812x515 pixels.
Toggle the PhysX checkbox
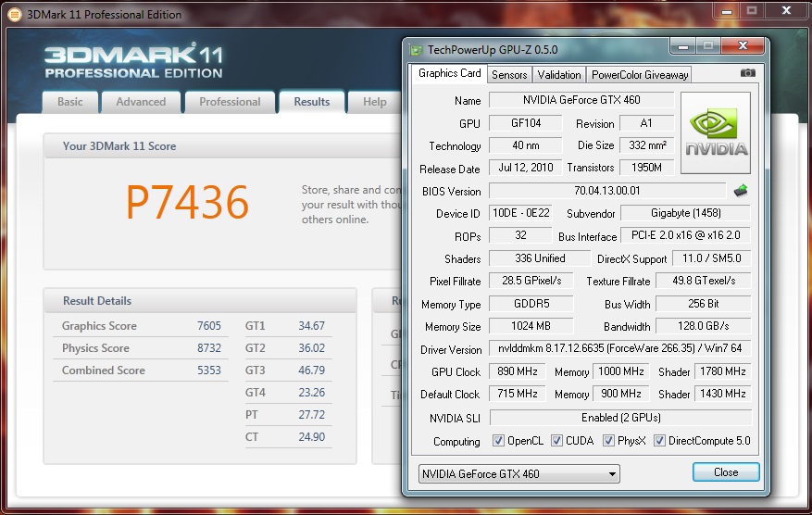click(608, 441)
